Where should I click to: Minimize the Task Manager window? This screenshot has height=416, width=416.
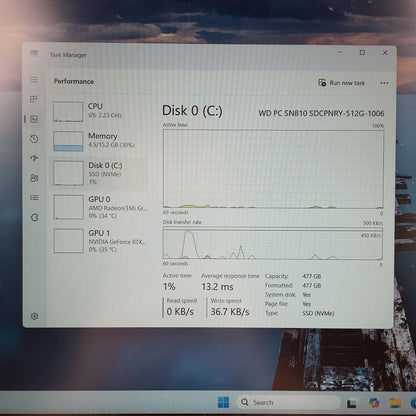tap(340, 52)
